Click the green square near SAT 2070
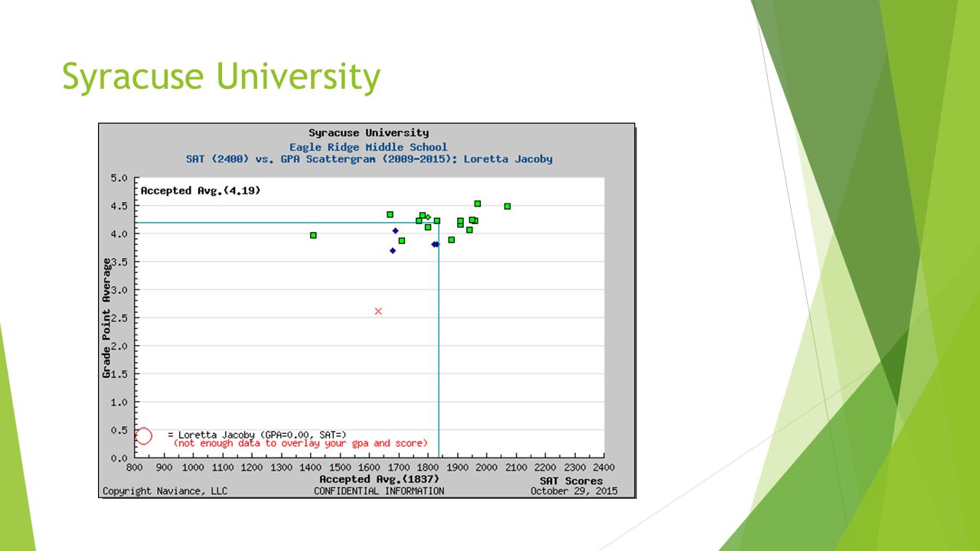Image resolution: width=980 pixels, height=551 pixels. click(507, 206)
